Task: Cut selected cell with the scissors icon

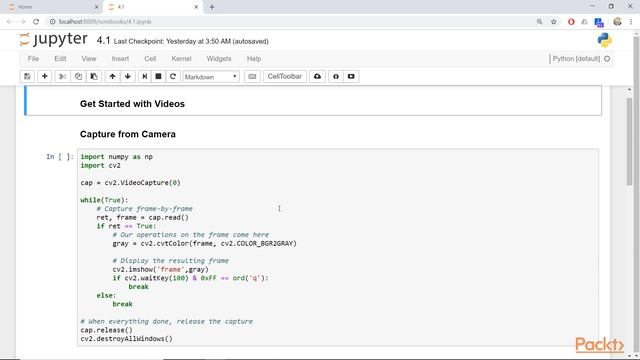Action: click(x=62, y=76)
